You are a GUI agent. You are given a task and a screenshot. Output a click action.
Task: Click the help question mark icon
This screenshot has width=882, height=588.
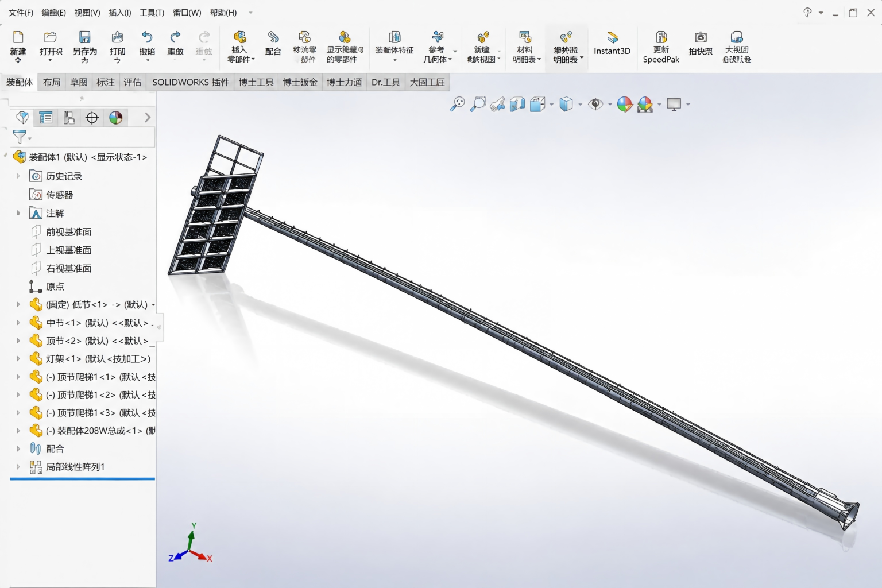[807, 13]
